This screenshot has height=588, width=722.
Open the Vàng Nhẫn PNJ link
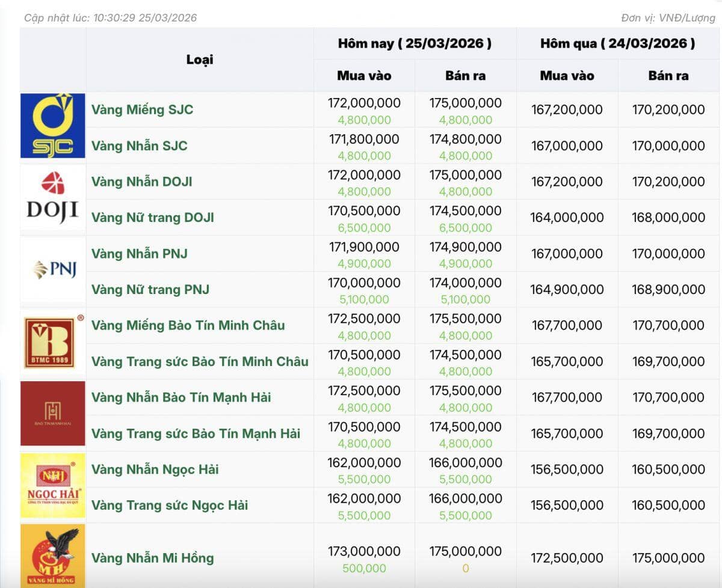point(139,254)
